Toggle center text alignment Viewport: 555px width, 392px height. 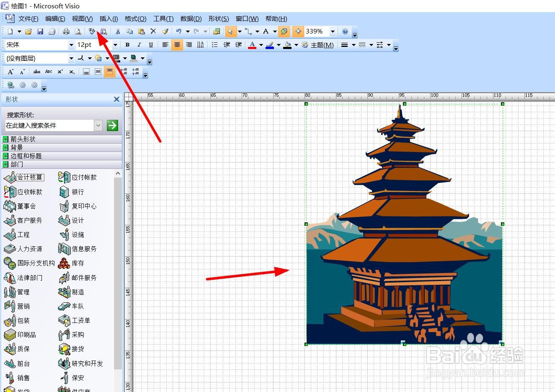tap(177, 45)
